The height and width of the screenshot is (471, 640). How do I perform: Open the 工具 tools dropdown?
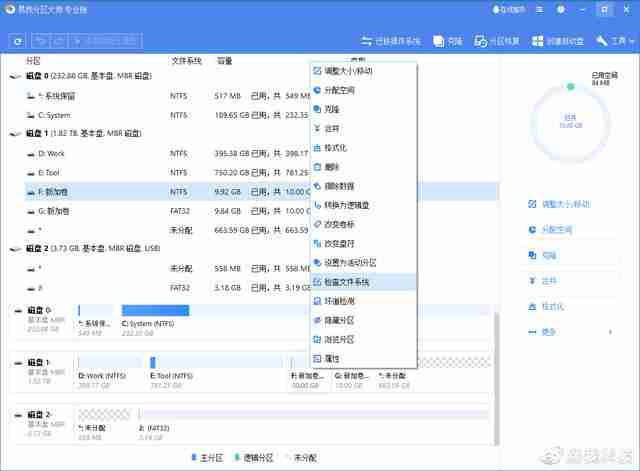(615, 41)
